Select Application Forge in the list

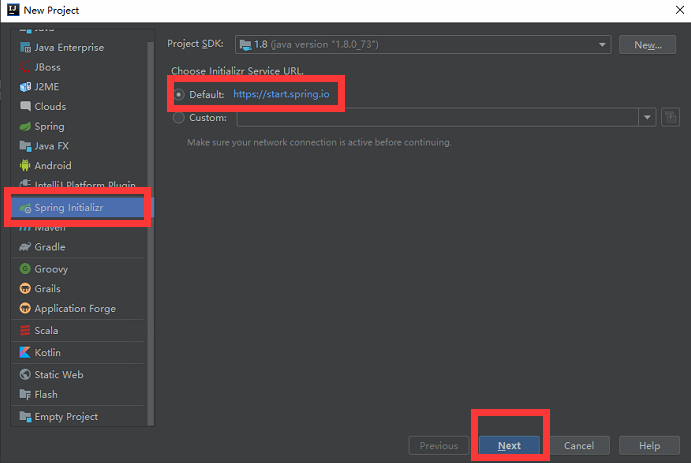click(x=78, y=308)
